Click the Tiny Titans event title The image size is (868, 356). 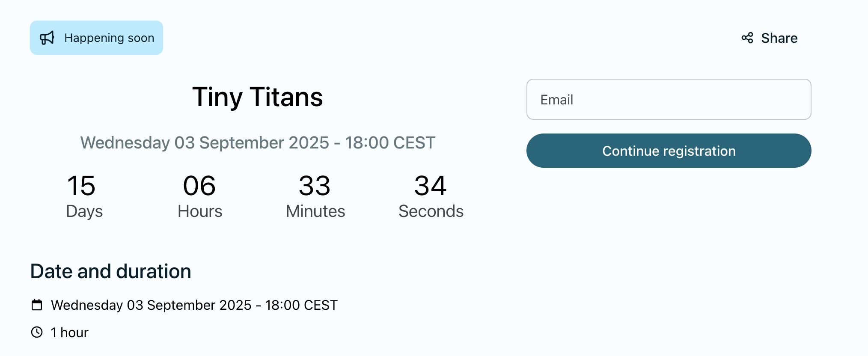(258, 97)
